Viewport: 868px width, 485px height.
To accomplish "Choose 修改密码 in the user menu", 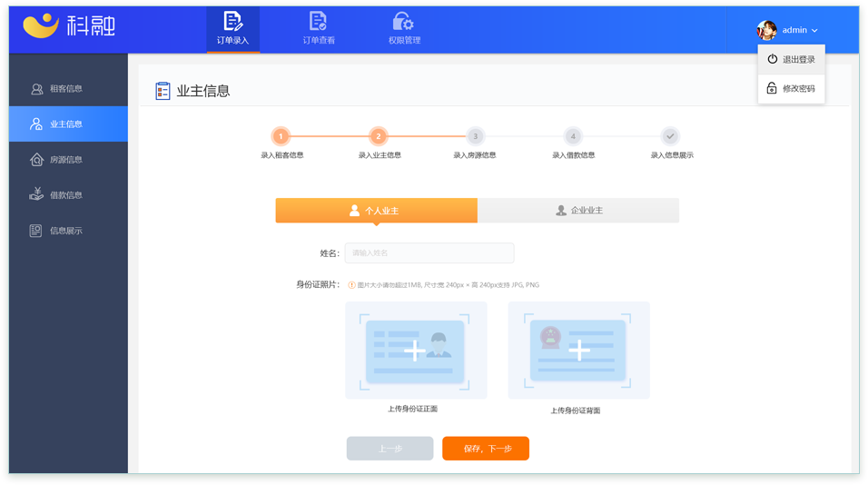I will (791, 89).
